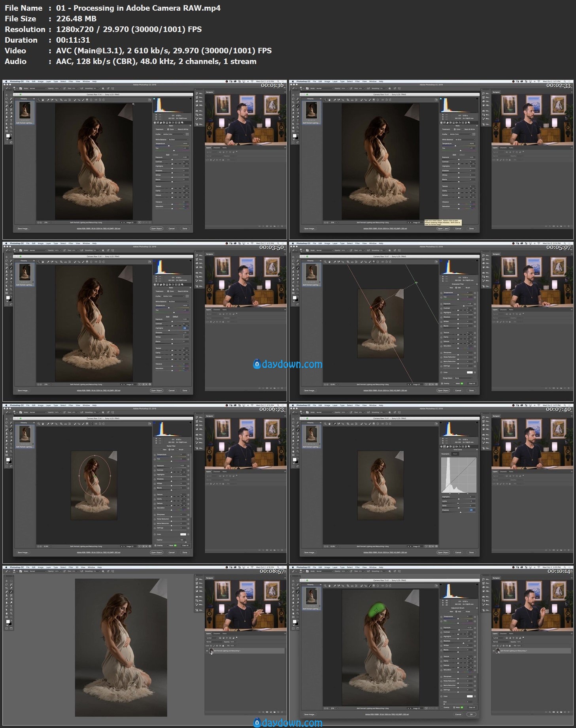Open the Apple menu in 00:05:07 frame
Image resolution: width=576 pixels, height=728 pixels.
click(293, 243)
